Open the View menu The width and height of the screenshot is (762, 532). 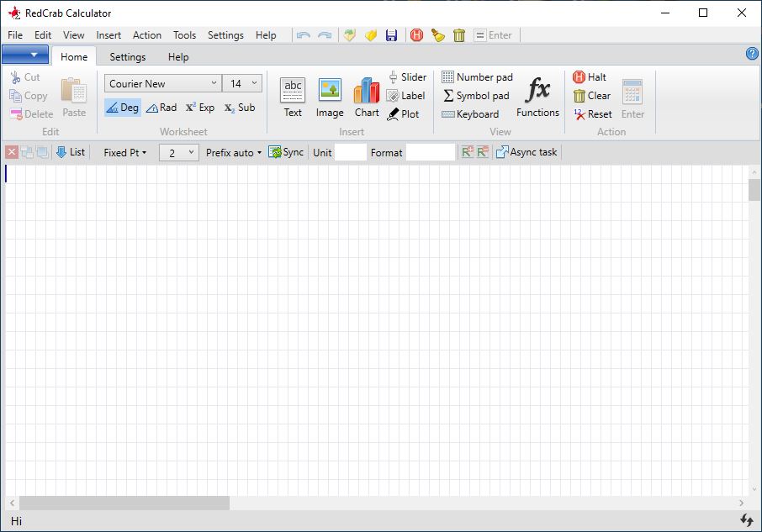coord(73,35)
